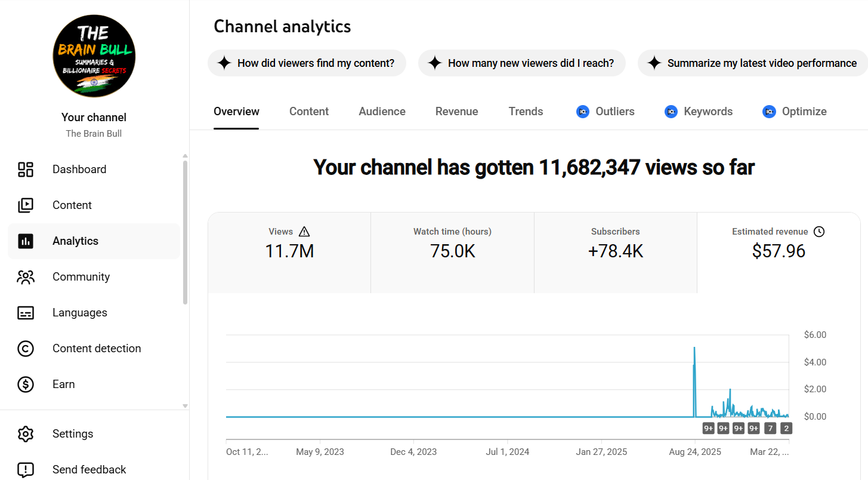The height and width of the screenshot is (480, 868).
Task: Select the Trends tab
Action: pyautogui.click(x=526, y=112)
